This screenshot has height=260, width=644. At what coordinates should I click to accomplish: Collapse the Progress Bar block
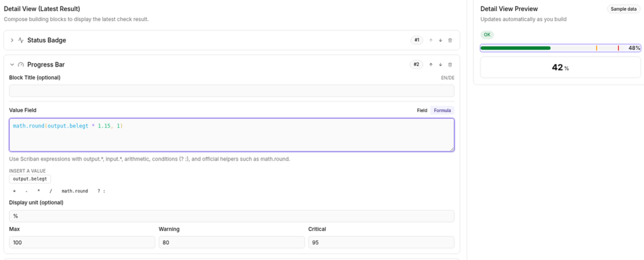(12, 64)
